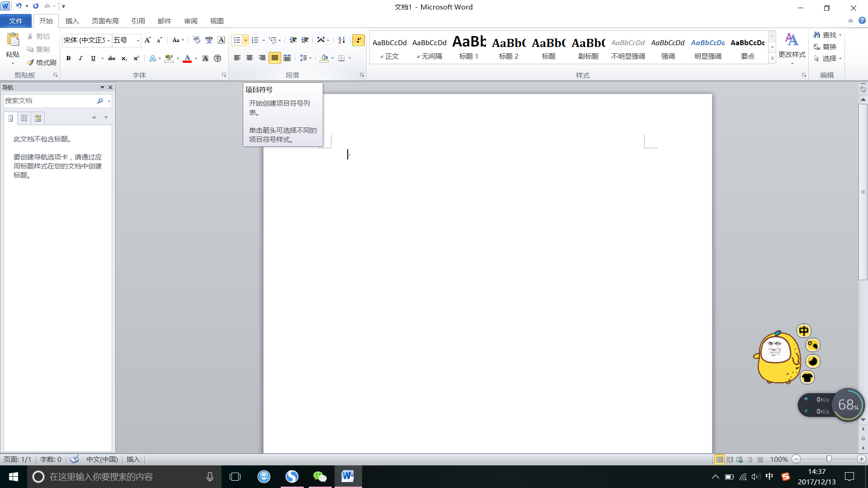
Task: Expand the font size 五号 dropdown
Action: coord(138,41)
